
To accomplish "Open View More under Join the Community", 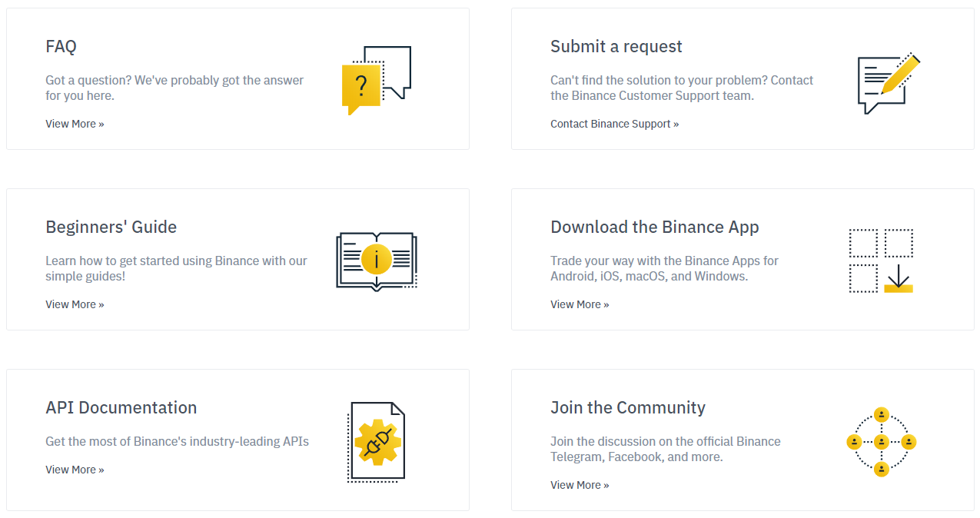I will (580, 485).
